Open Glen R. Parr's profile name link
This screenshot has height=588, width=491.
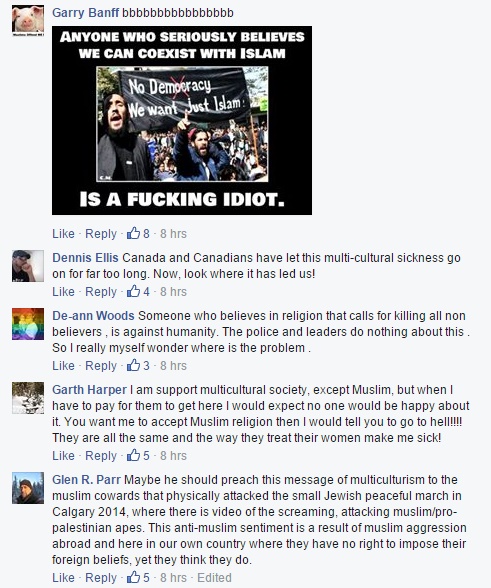(x=86, y=480)
